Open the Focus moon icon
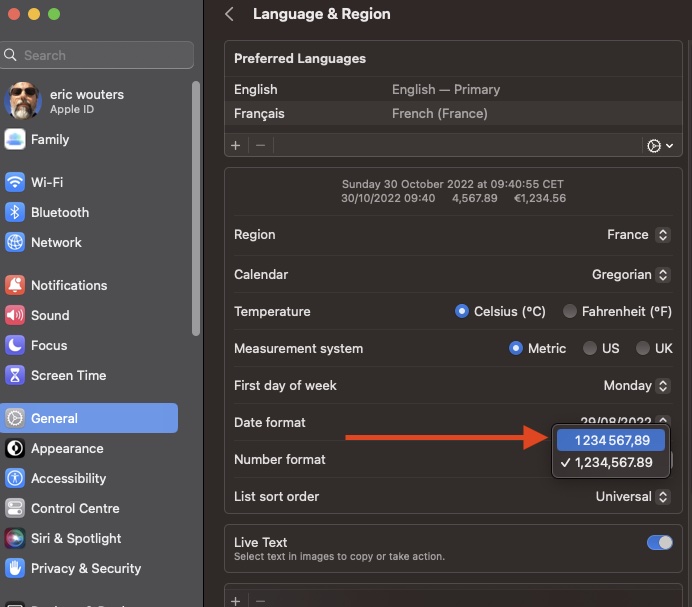The width and height of the screenshot is (692, 607). coord(15,345)
